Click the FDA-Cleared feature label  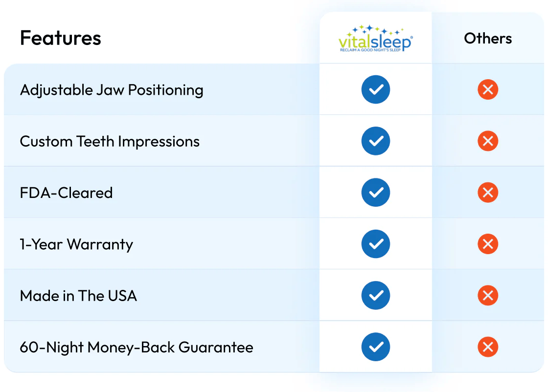[x=66, y=193]
